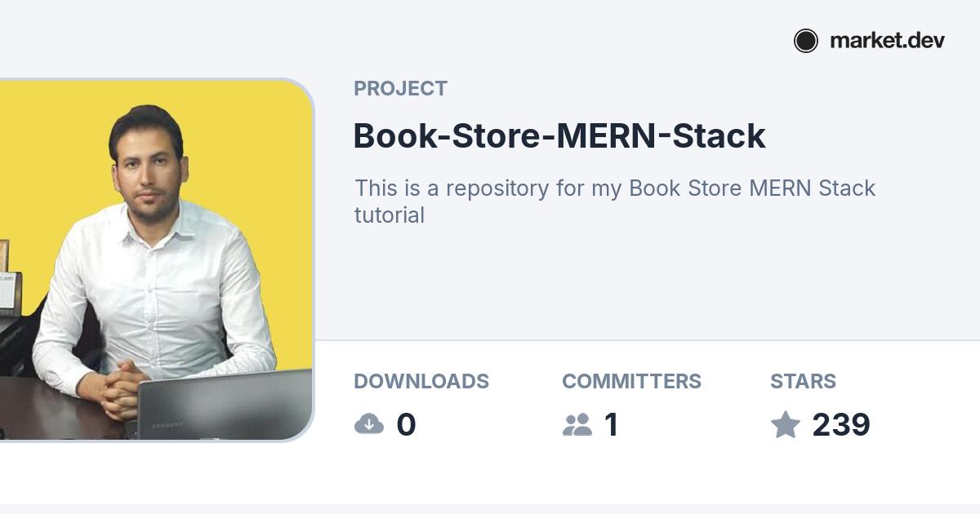Click the downloads count value 0
Image resolution: width=980 pixels, height=514 pixels.
tap(406, 425)
